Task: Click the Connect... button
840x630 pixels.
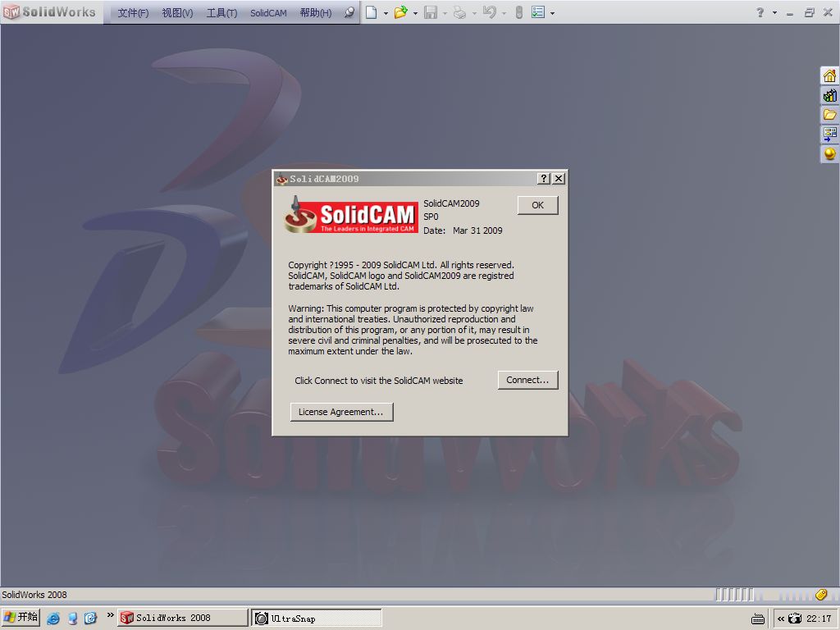Action: [x=527, y=380]
